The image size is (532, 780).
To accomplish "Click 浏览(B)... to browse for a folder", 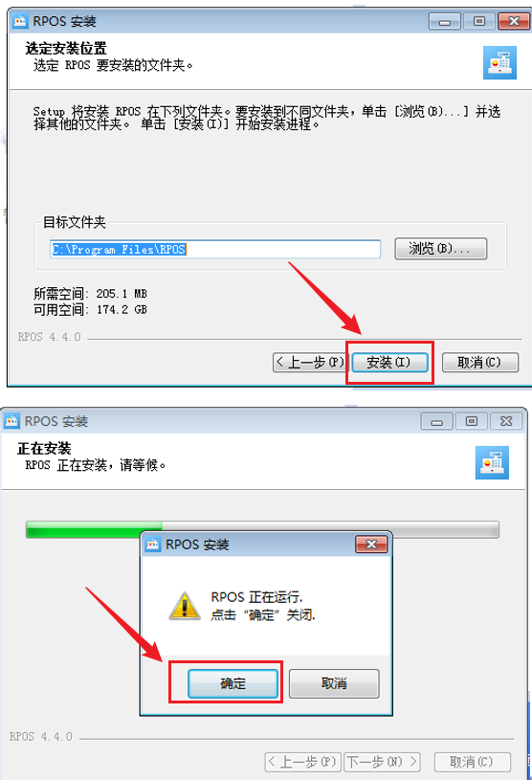I will (440, 249).
